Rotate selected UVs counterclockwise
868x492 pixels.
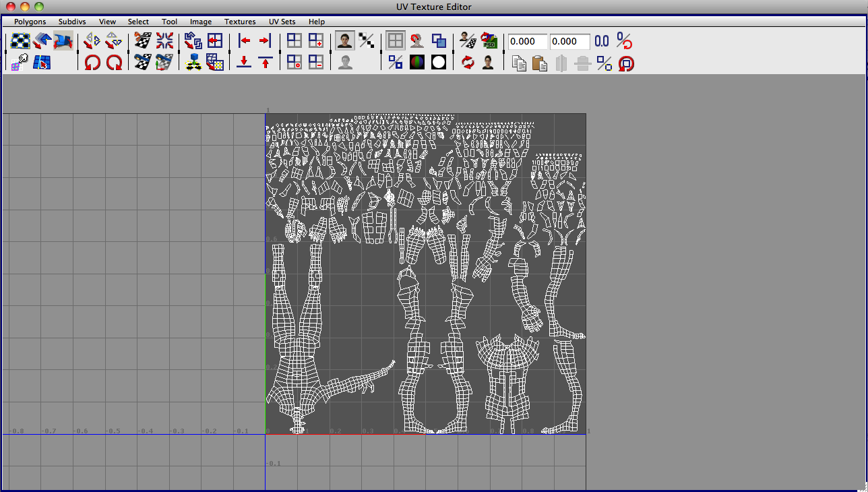93,62
